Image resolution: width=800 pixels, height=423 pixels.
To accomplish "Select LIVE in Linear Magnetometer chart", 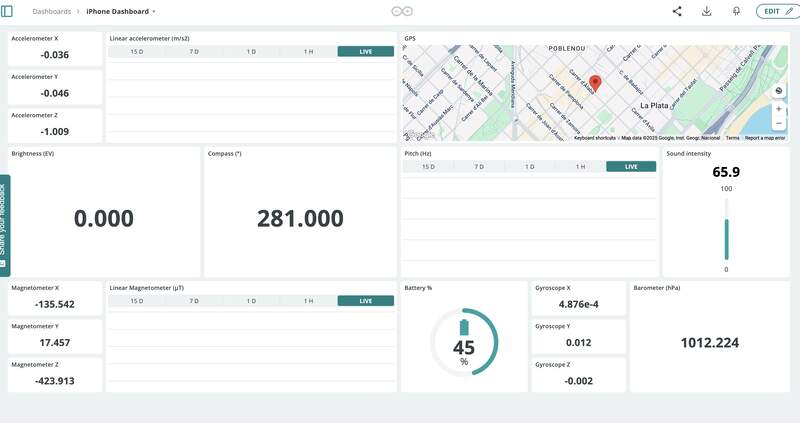I will point(366,301).
